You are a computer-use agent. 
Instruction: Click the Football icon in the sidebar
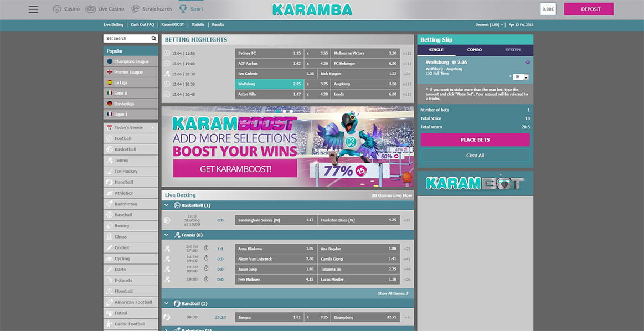(110, 138)
